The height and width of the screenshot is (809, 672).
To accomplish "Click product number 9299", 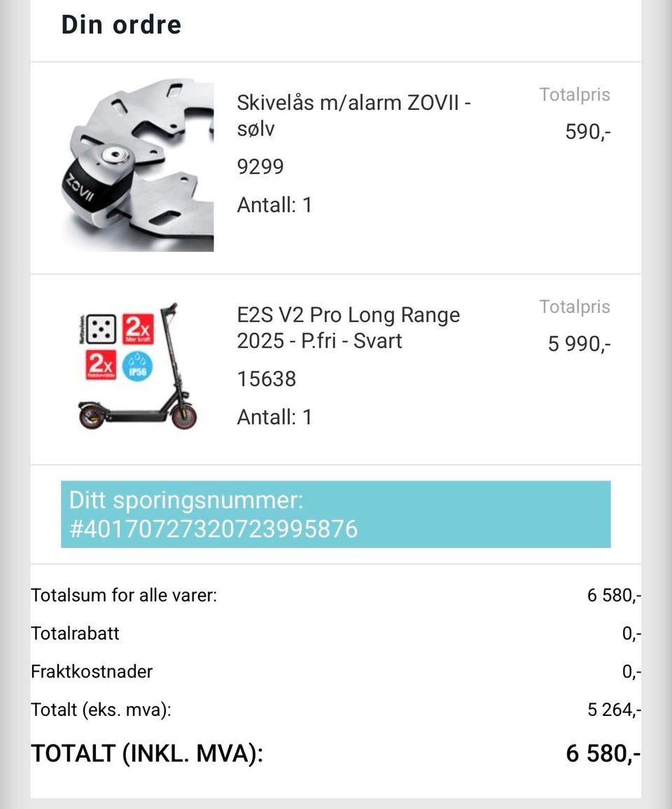I will coord(260,167).
